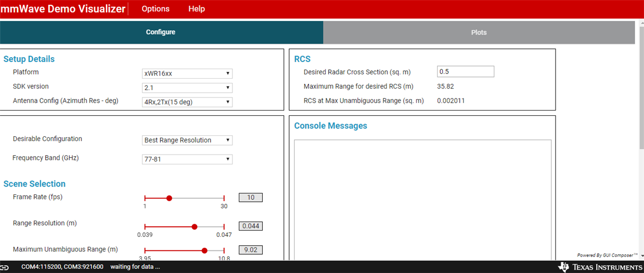Click the Range Resolution slider handle

(x=194, y=227)
